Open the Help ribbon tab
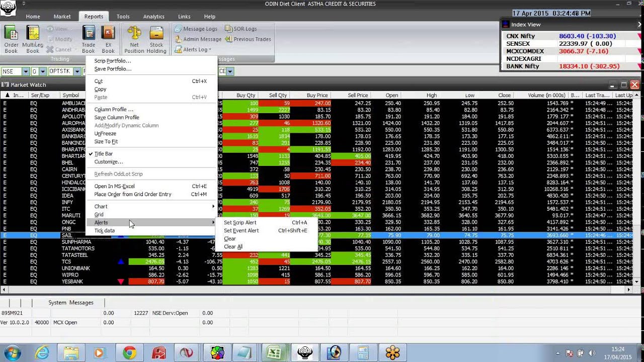This screenshot has height=362, width=644. click(x=210, y=17)
